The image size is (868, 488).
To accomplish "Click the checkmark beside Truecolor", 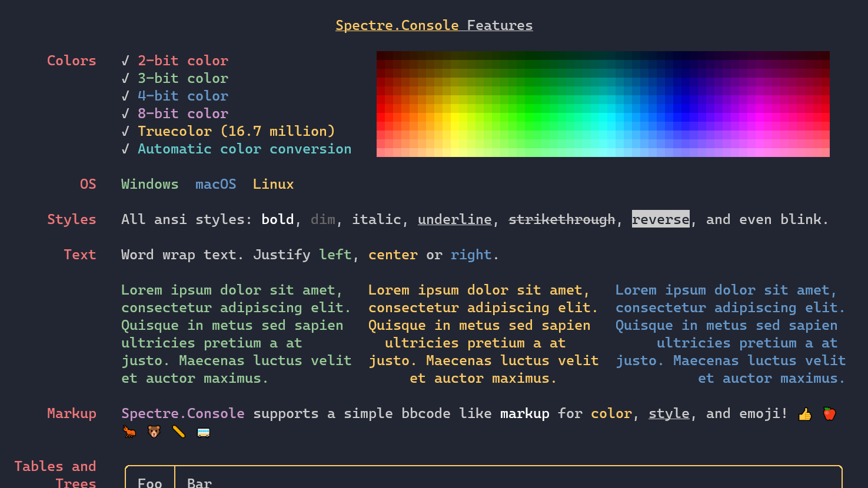I will [x=125, y=131].
